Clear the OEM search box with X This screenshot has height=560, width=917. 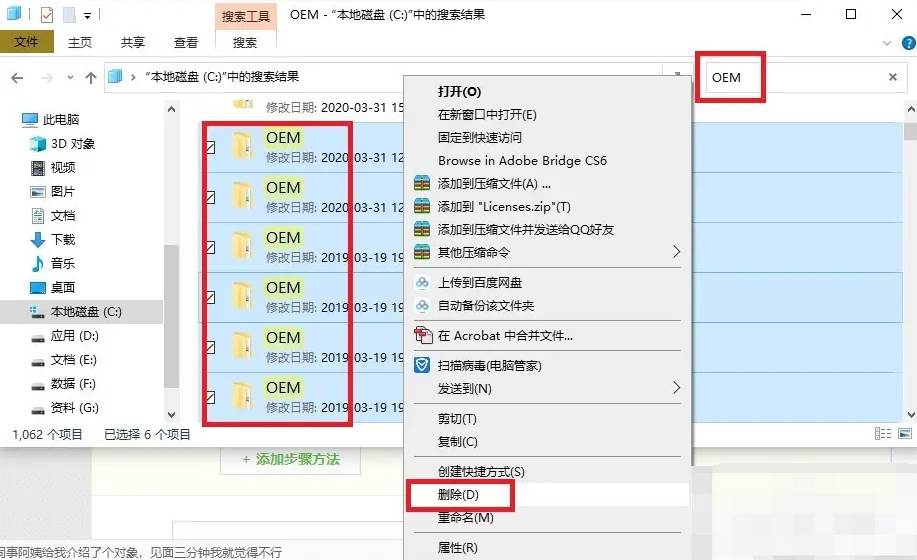pos(892,77)
